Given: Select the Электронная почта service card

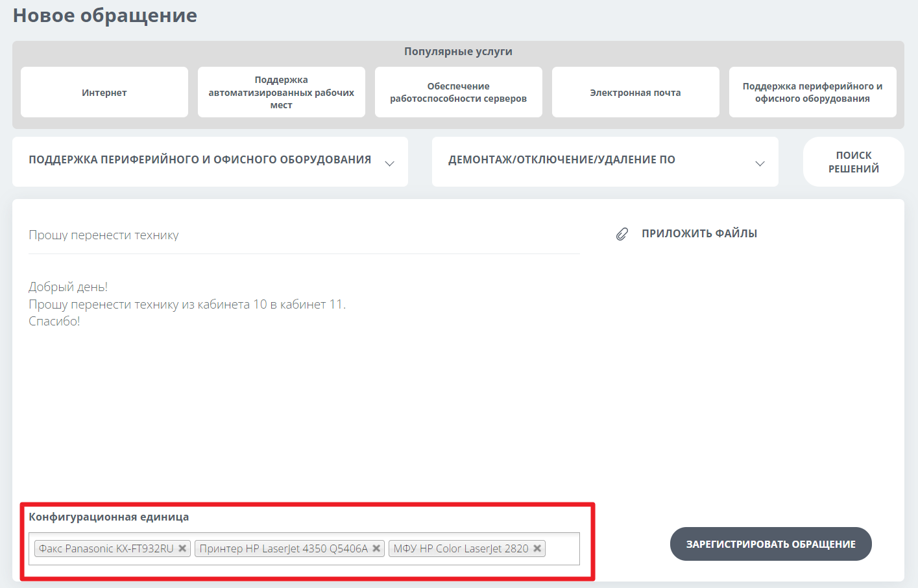Looking at the screenshot, I should (x=636, y=92).
